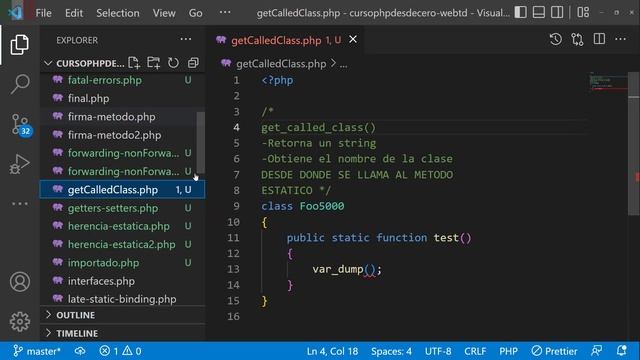Collapse all folders in explorer
This screenshot has width=640, height=360.
click(x=193, y=63)
